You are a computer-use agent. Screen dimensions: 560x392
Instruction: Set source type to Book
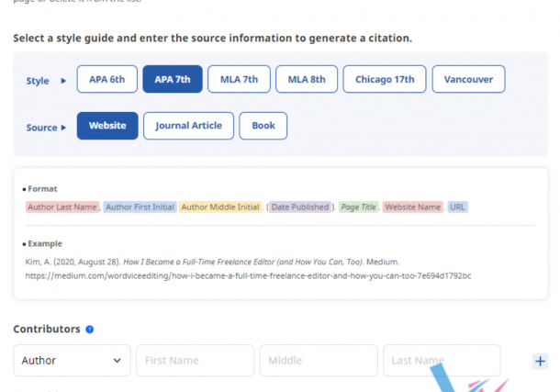point(263,126)
